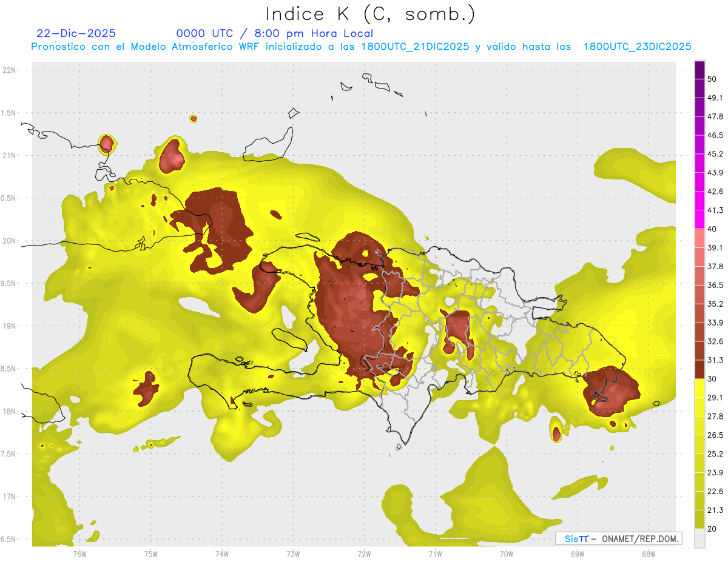
Task: Click the legend value "22.6"
Action: click(715, 492)
